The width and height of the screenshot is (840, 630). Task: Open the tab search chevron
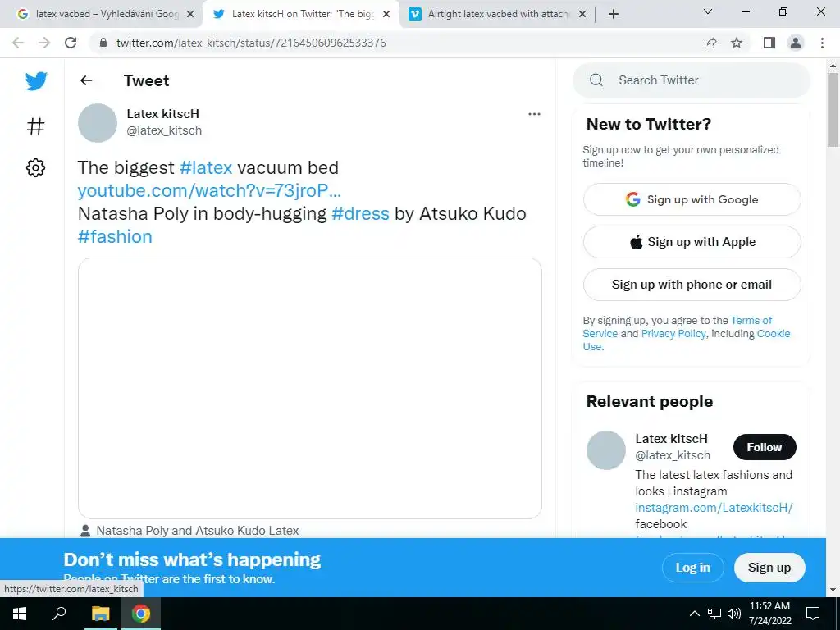(x=708, y=11)
